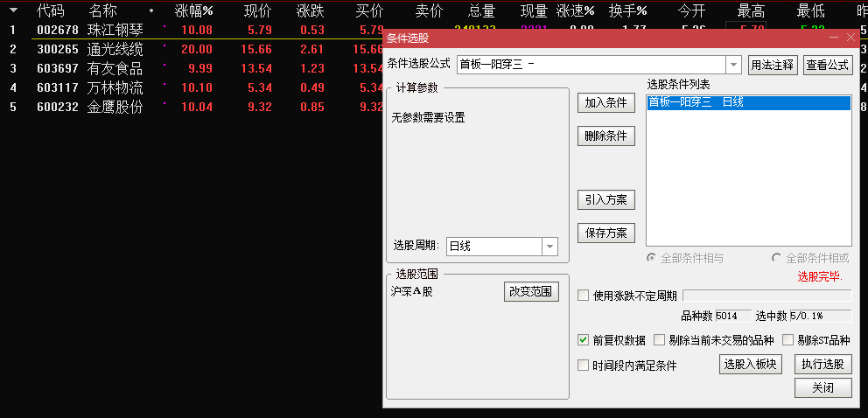
Task: Select stock row 有友食品
Action: (x=115, y=68)
